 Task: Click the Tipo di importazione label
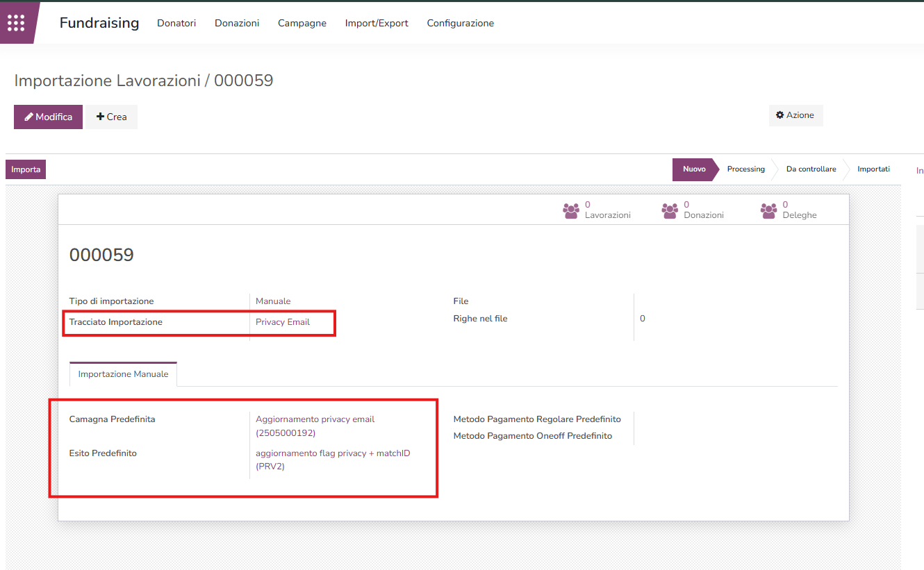111,301
